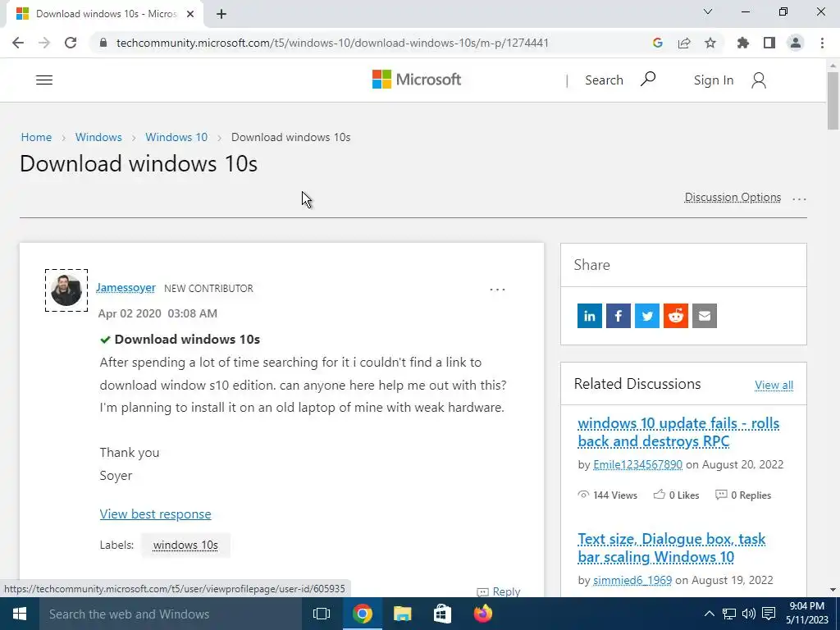The height and width of the screenshot is (630, 840).
Task: Go to Windows breadcrumb
Action: [98, 137]
